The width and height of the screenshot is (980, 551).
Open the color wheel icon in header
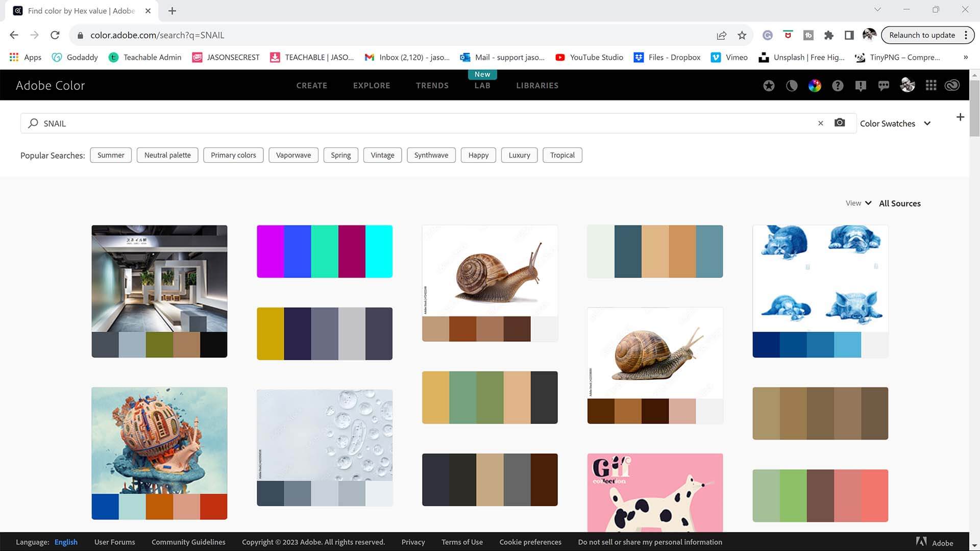(x=815, y=86)
